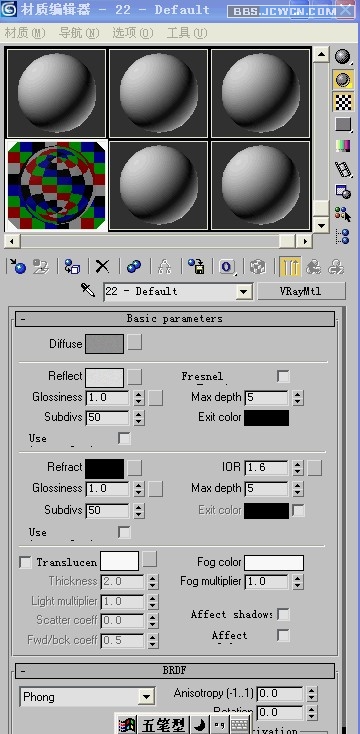Pick material from object with eyedropper
Image resolution: width=360 pixels, height=734 pixels.
point(88,291)
